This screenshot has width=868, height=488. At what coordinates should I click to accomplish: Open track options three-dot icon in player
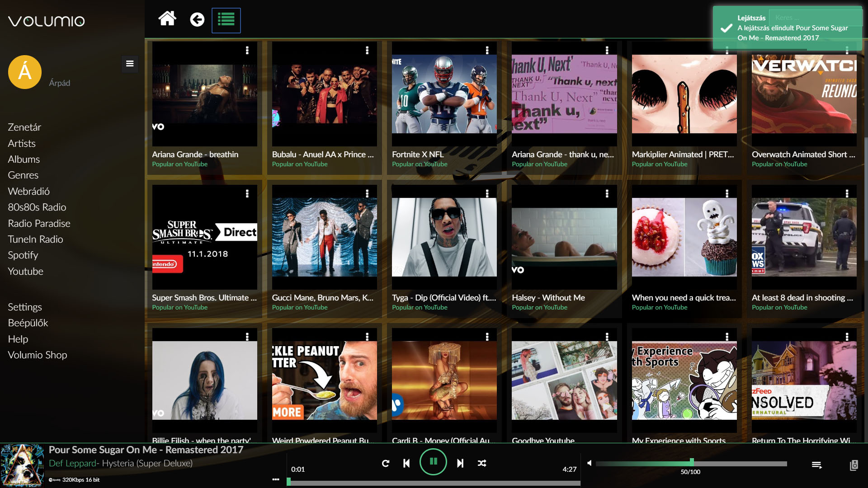pyautogui.click(x=276, y=479)
